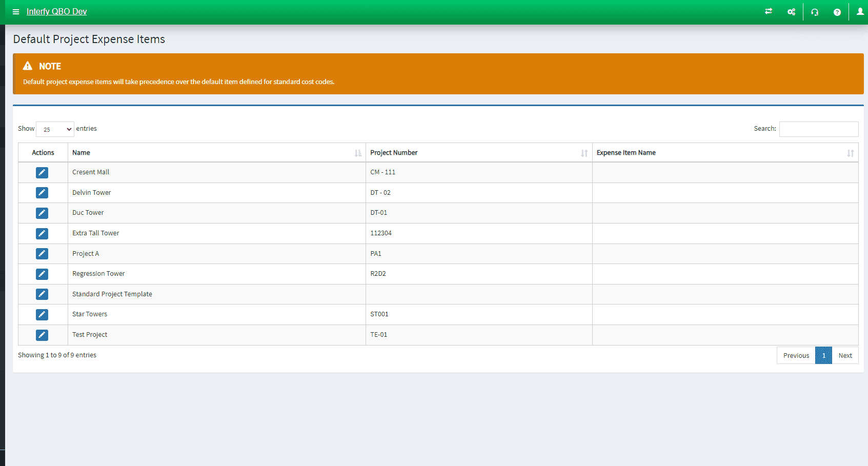Edit the Cresent Mall project row
The width and height of the screenshot is (868, 466).
click(42, 173)
